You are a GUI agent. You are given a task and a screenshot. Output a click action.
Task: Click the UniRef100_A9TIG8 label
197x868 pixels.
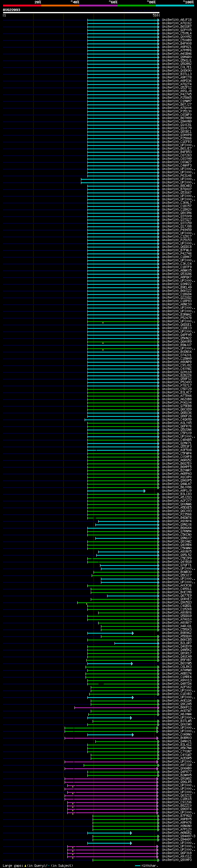177,765
